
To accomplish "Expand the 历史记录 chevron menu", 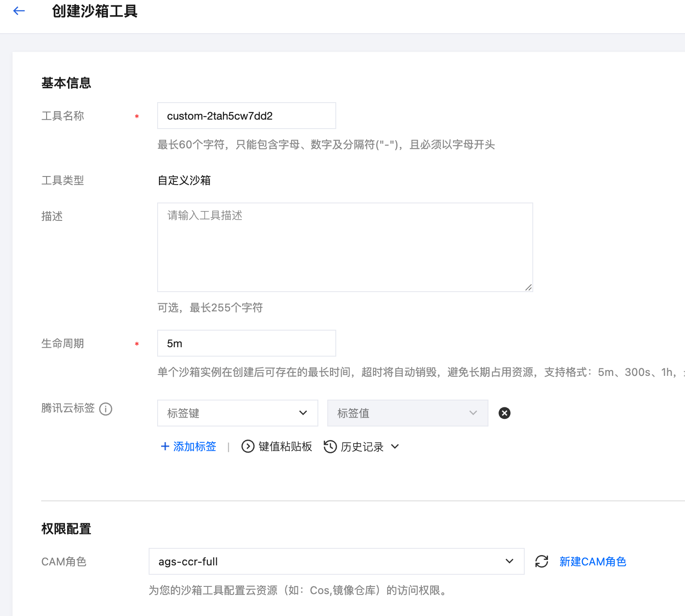I will point(395,447).
